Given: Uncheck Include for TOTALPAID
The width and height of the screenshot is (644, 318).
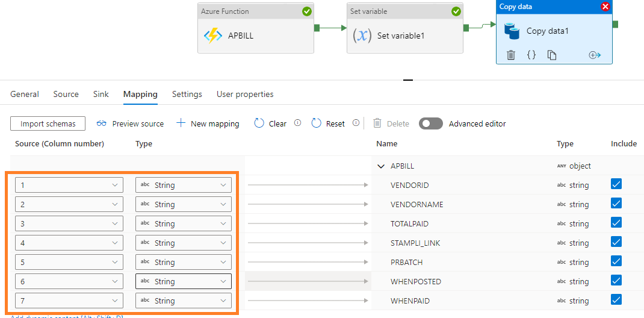Looking at the screenshot, I should pos(616,222).
